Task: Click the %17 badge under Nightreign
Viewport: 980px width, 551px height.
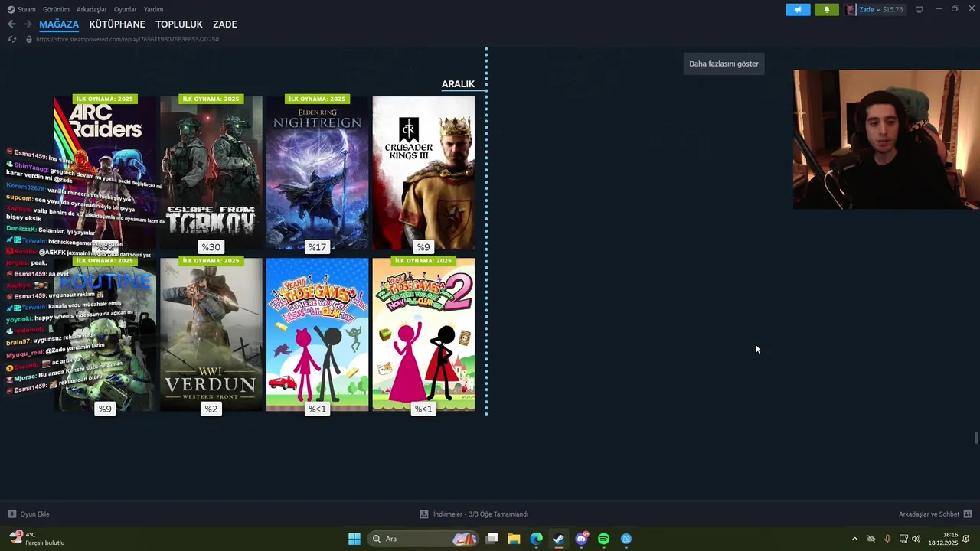Action: click(x=317, y=247)
